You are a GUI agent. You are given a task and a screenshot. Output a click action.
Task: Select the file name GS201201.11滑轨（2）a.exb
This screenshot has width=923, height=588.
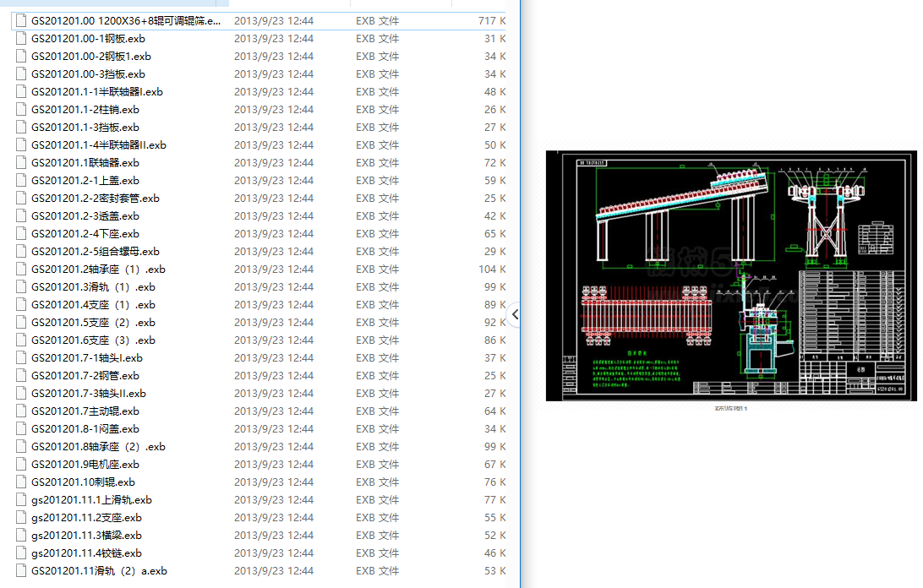[x=99, y=571]
